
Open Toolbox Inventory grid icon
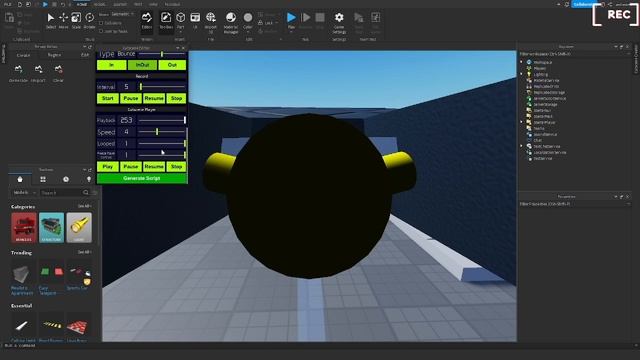pyautogui.click(x=43, y=179)
